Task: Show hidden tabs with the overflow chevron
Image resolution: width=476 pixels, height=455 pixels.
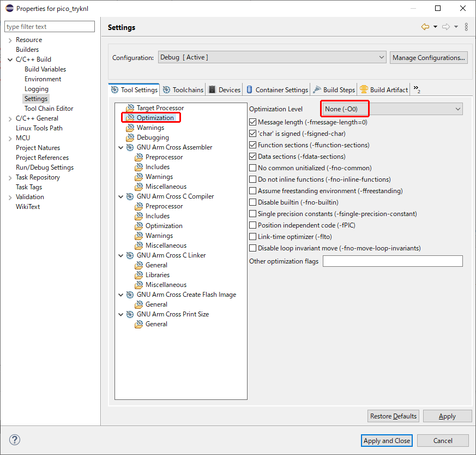Action: click(417, 89)
